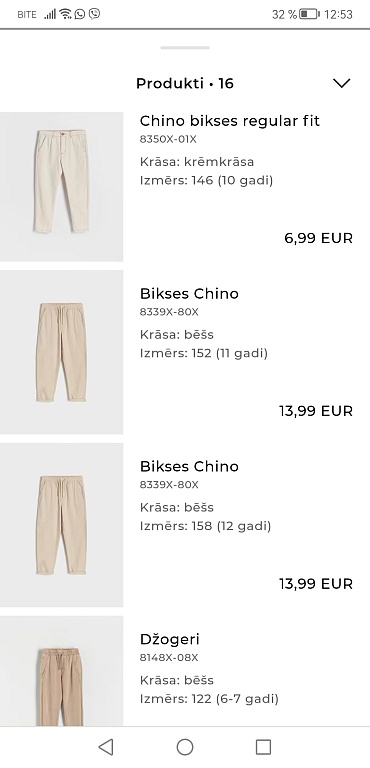Open the Džogeri product title
The height and width of the screenshot is (768, 370).
170,639
